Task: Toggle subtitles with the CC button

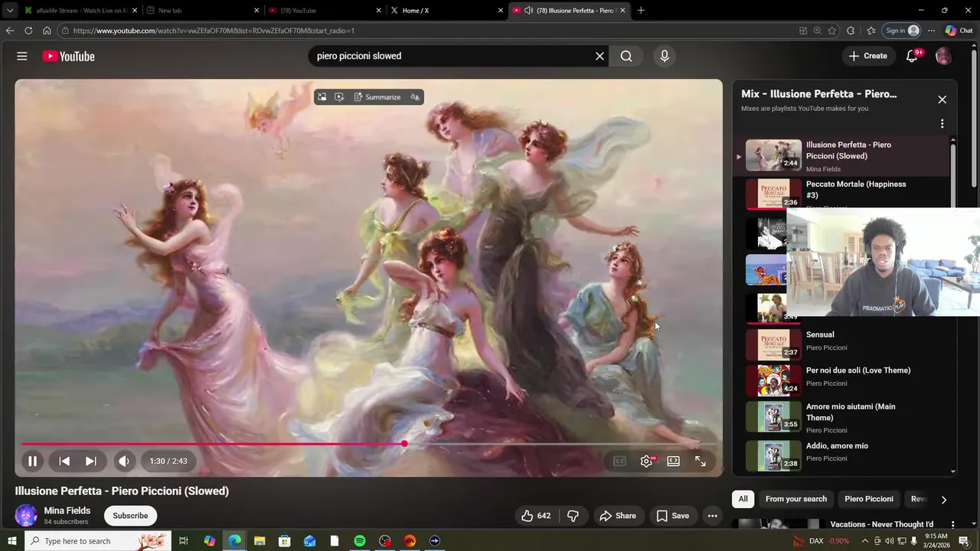Action: point(619,461)
